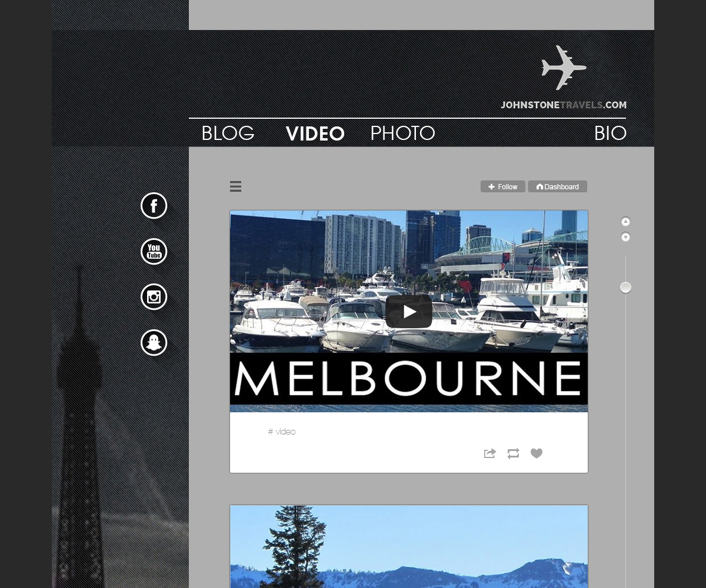
Task: Open the YouTube channel icon
Action: 154,251
